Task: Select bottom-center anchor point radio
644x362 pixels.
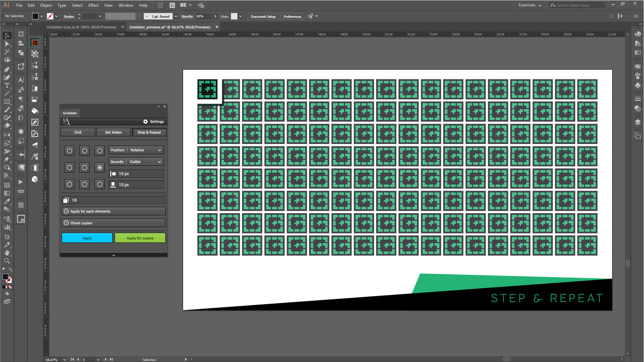Action: click(x=84, y=185)
